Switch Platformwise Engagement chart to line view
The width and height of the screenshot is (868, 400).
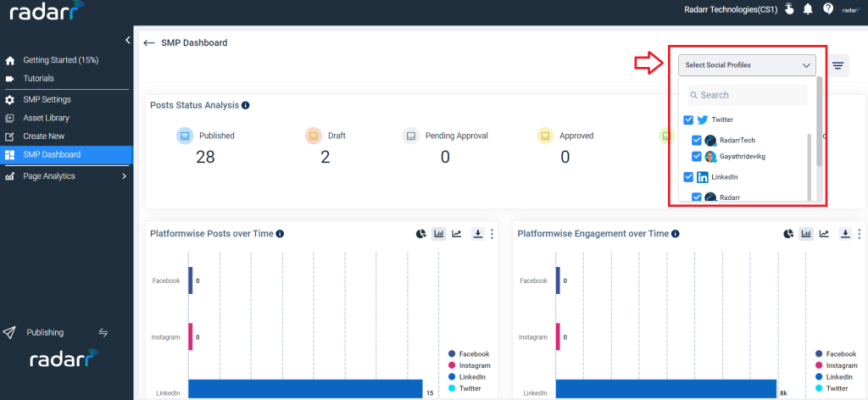coord(824,234)
